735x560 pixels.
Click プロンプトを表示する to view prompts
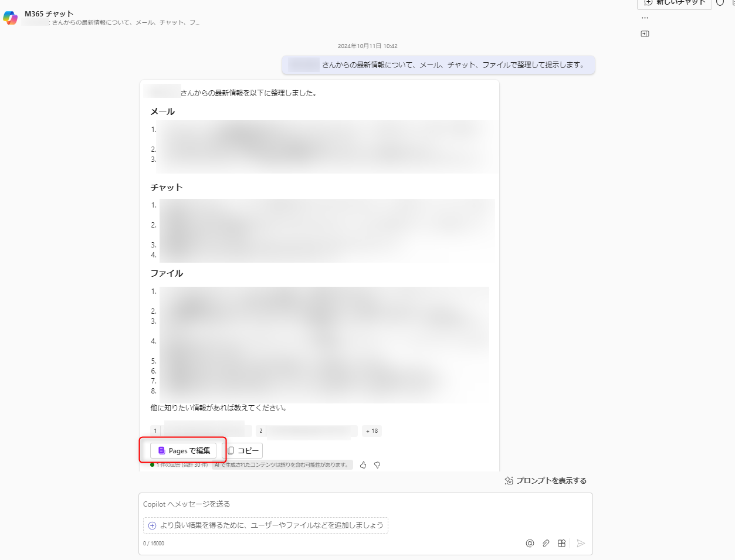[546, 480]
